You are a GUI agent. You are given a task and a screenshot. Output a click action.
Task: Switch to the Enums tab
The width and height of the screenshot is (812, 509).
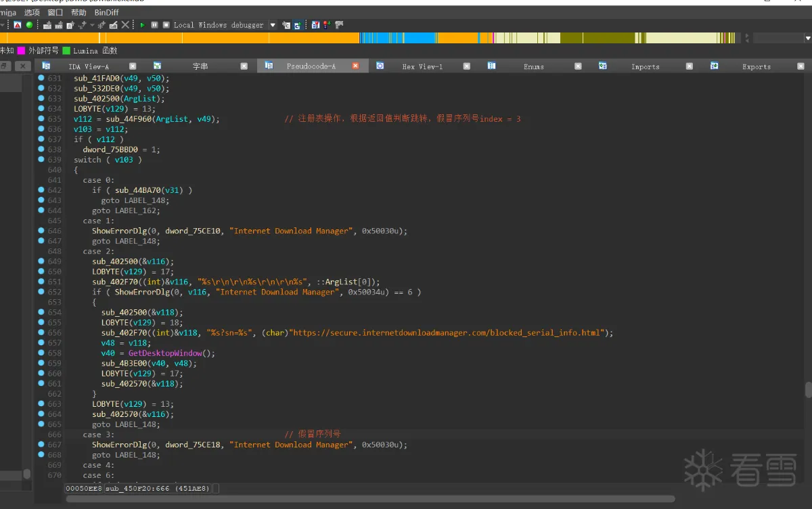(534, 66)
